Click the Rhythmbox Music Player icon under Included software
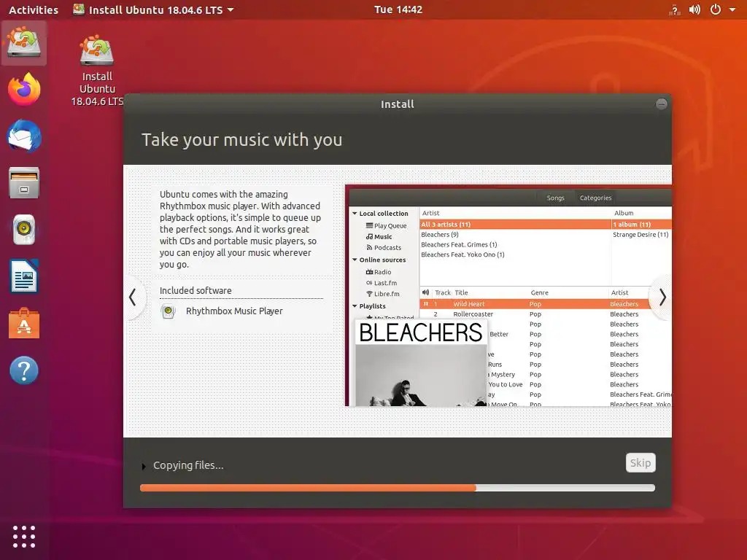The height and width of the screenshot is (560, 747). (x=168, y=311)
